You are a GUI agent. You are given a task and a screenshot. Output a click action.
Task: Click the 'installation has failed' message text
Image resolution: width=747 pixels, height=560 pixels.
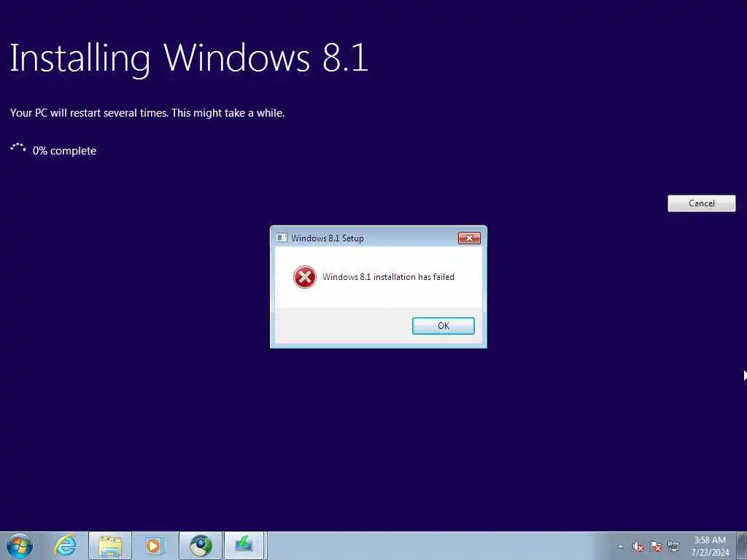[388, 277]
